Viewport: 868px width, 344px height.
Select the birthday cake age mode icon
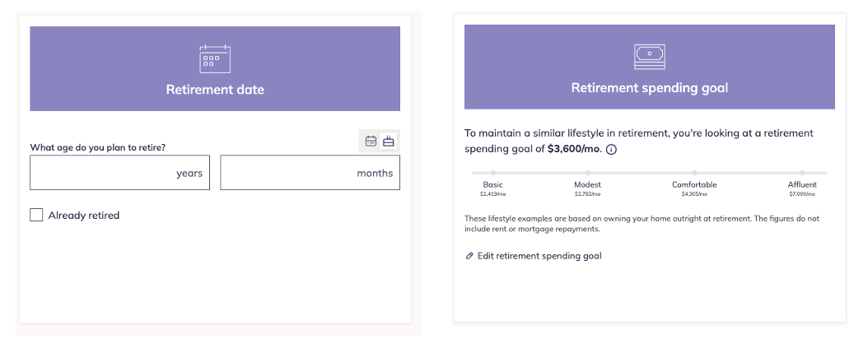click(x=389, y=142)
